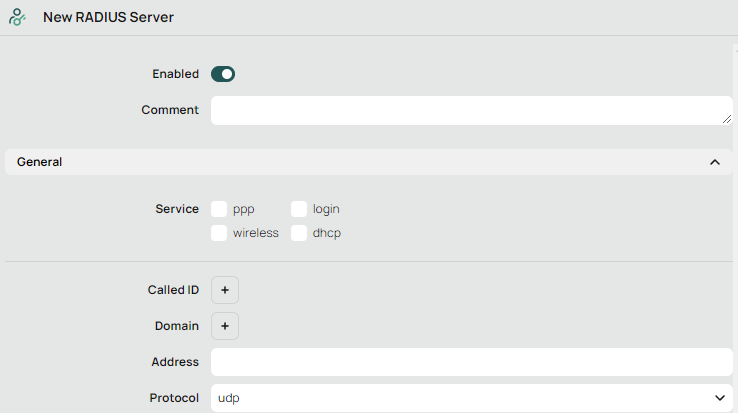Click the Comment field resize handle
The width and height of the screenshot is (738, 413).
click(x=727, y=119)
